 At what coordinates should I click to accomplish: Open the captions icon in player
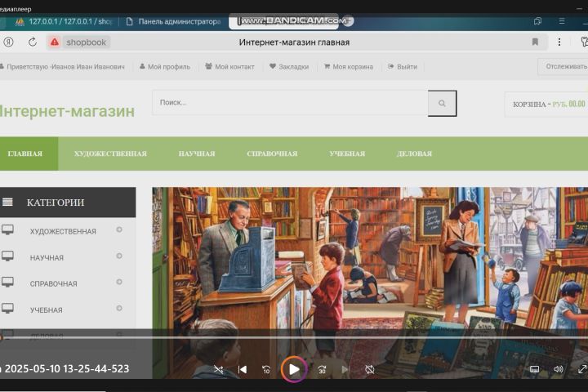[534, 369]
